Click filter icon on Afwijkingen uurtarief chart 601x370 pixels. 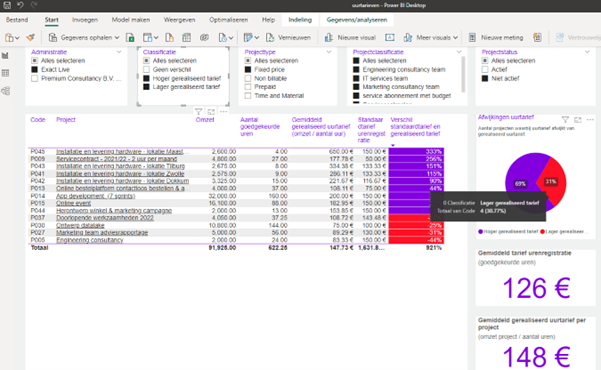click(565, 120)
